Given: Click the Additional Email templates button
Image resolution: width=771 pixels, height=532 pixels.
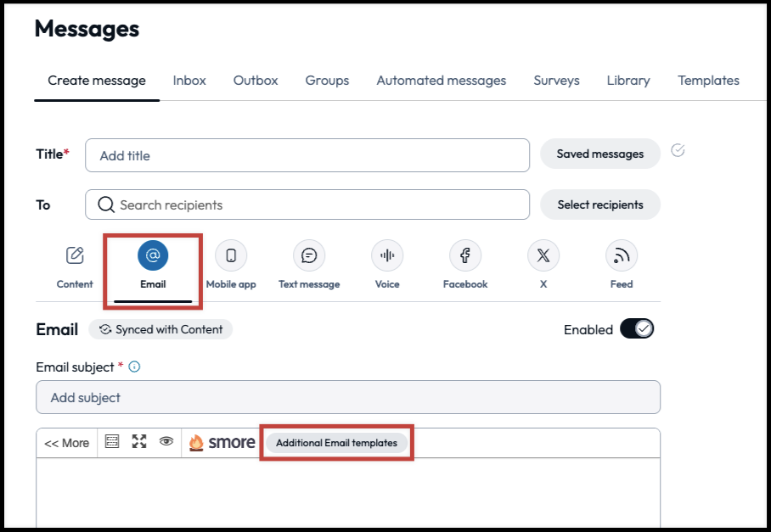Looking at the screenshot, I should tap(336, 441).
